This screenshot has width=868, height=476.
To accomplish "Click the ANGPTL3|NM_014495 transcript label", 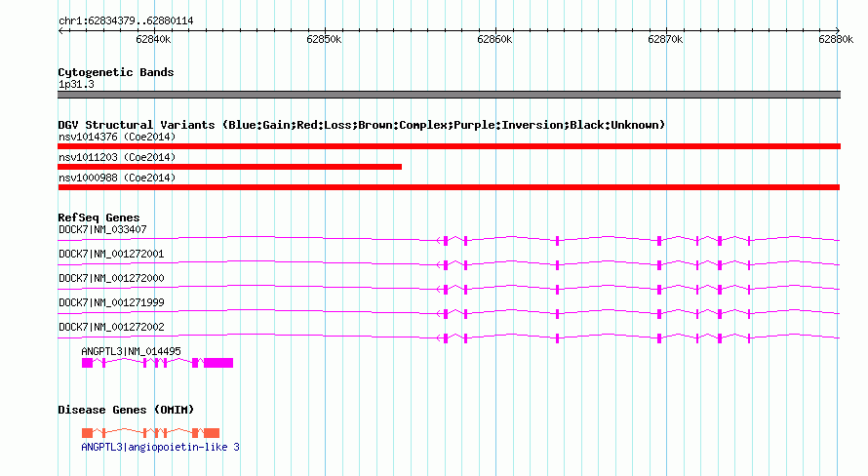I will pyautogui.click(x=131, y=351).
